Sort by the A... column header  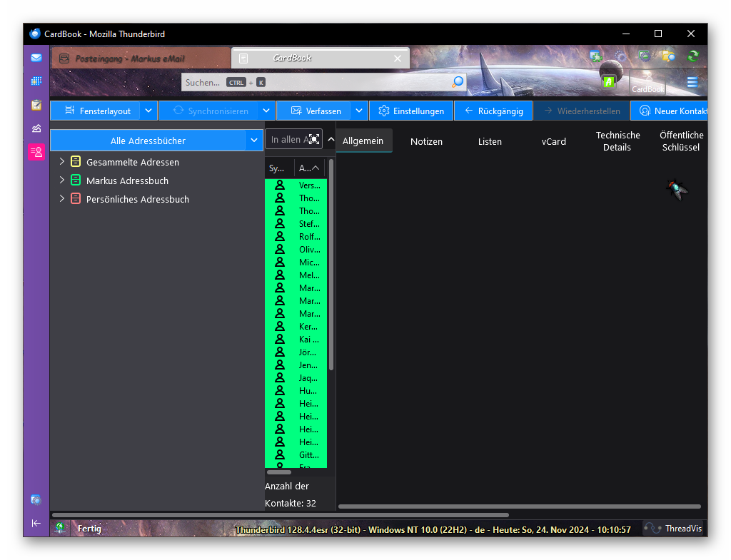tap(310, 168)
